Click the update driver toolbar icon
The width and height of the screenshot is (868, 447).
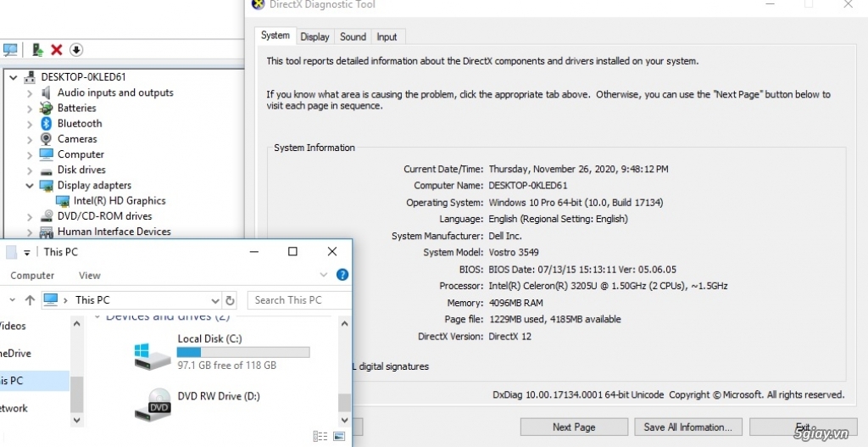tap(37, 50)
